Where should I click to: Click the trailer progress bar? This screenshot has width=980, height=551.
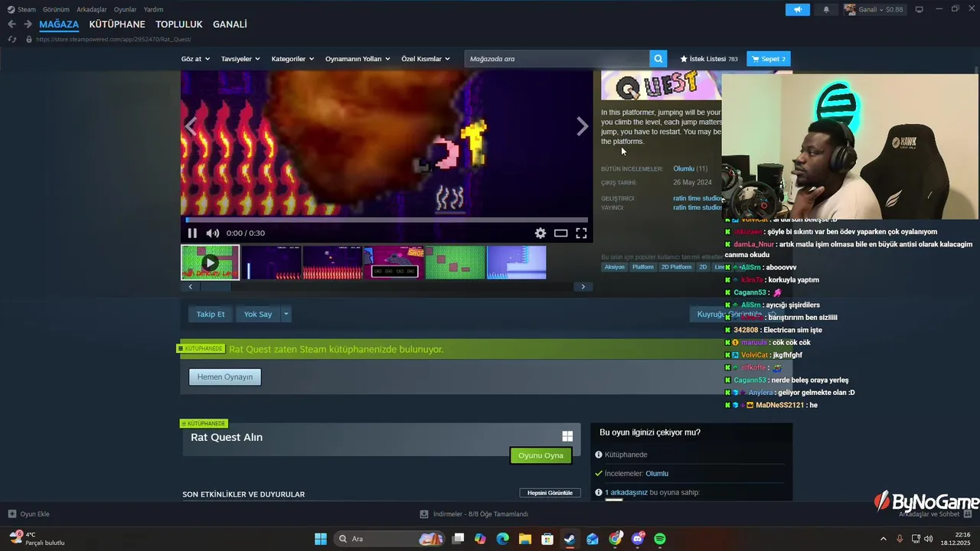pyautogui.click(x=387, y=220)
